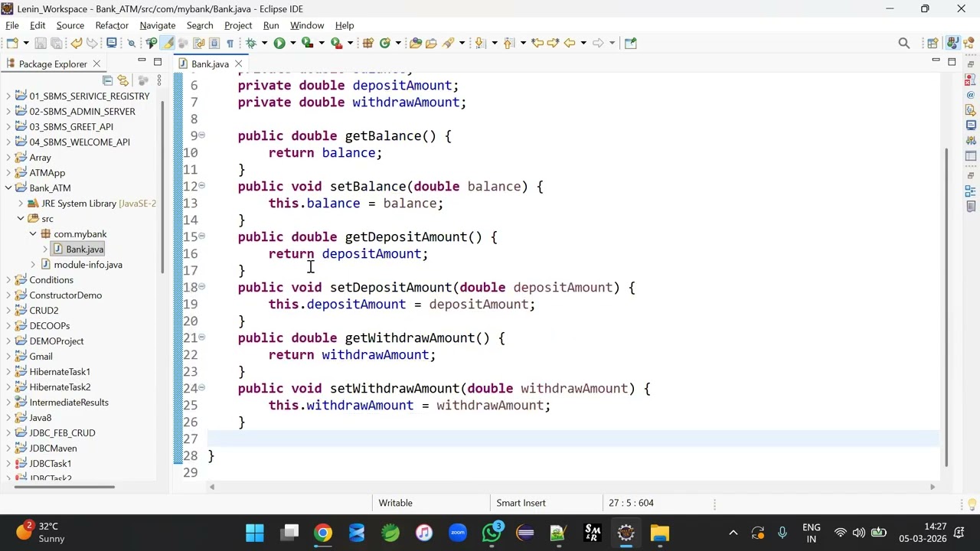Viewport: 980px width, 551px height.
Task: Select the CRUD2 project
Action: coord(44,311)
